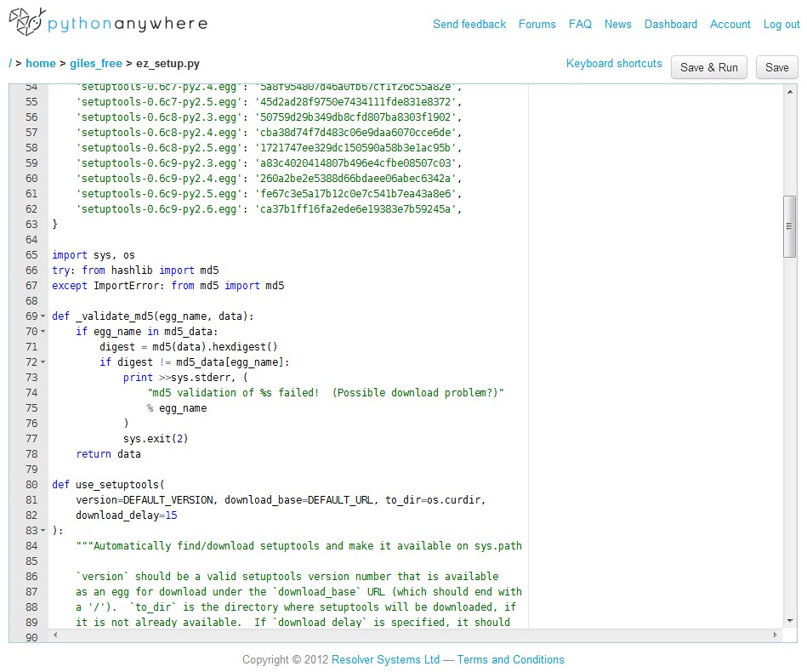Screen dimensions: 807x672
Task: Click the vertical scrollbar up arrow
Action: coord(790,90)
